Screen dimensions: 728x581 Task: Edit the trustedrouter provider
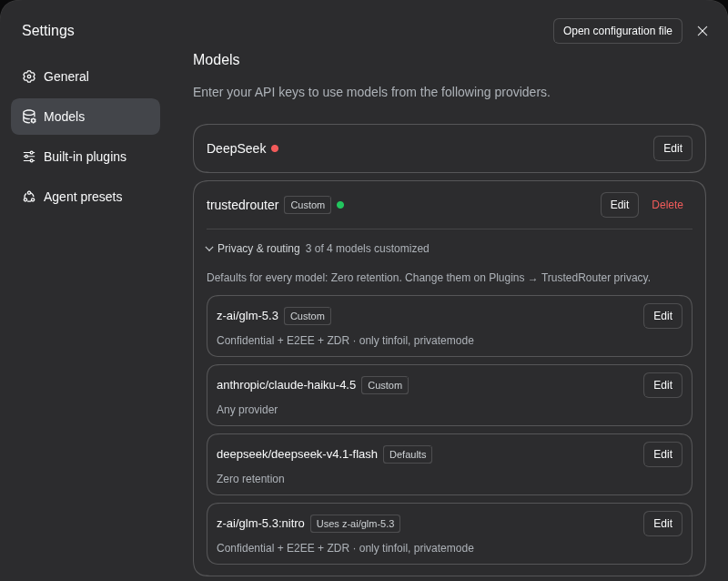[620, 205]
